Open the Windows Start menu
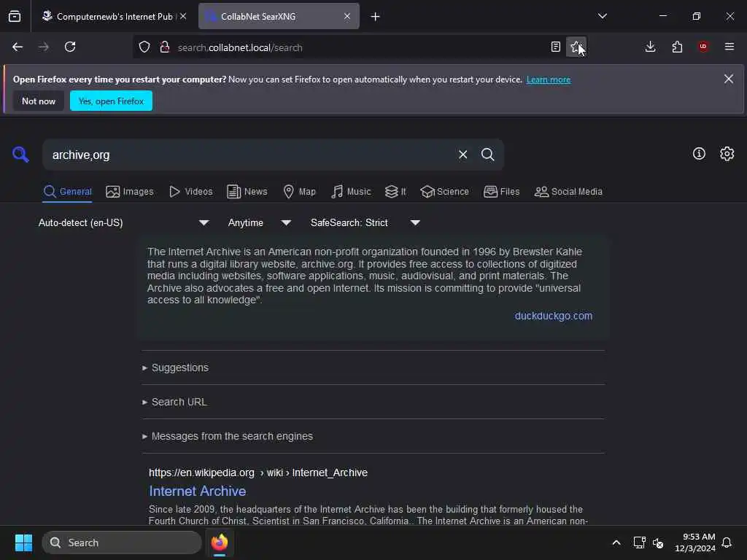 [x=23, y=542]
